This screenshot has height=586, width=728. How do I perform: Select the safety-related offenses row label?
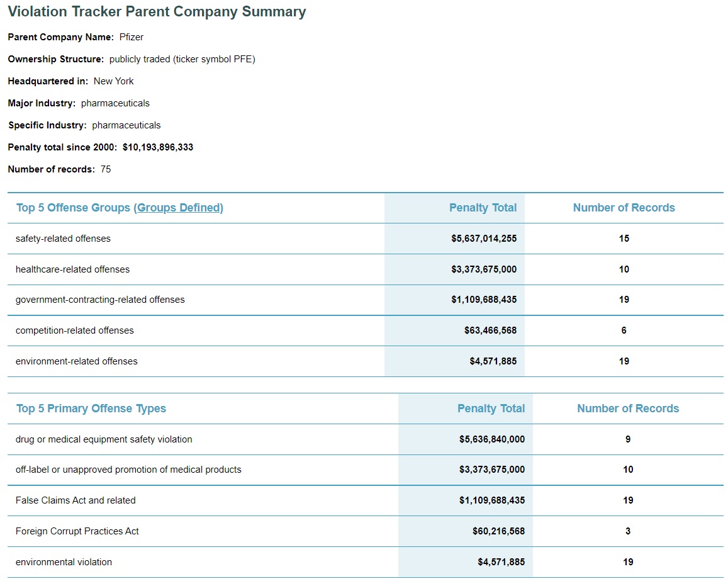tap(63, 239)
